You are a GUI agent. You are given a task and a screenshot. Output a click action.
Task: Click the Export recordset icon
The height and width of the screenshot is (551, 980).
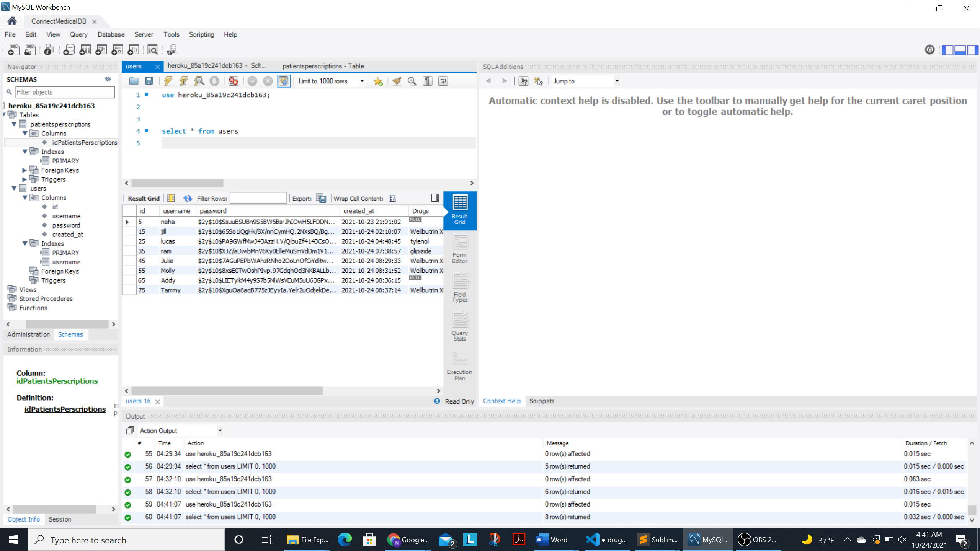pyautogui.click(x=321, y=198)
